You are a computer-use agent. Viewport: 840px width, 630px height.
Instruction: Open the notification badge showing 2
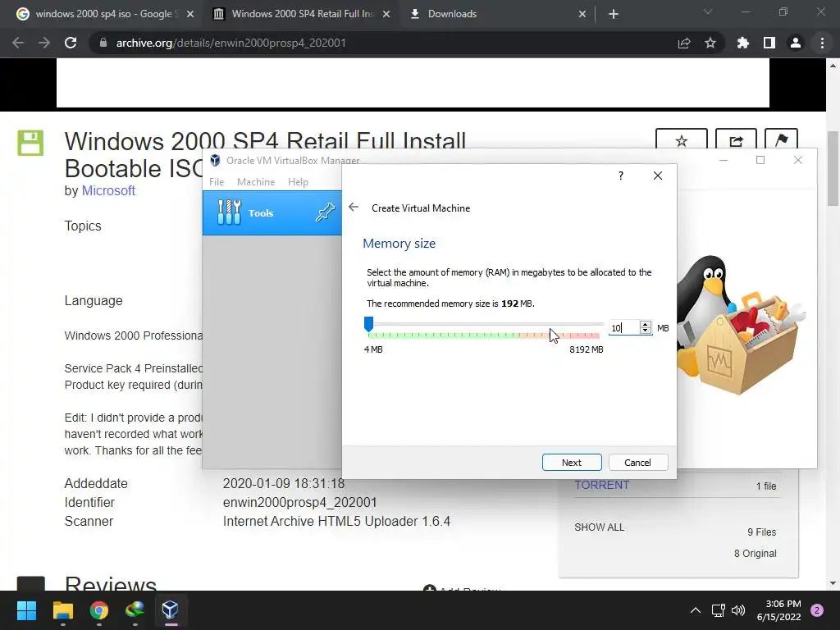click(817, 610)
